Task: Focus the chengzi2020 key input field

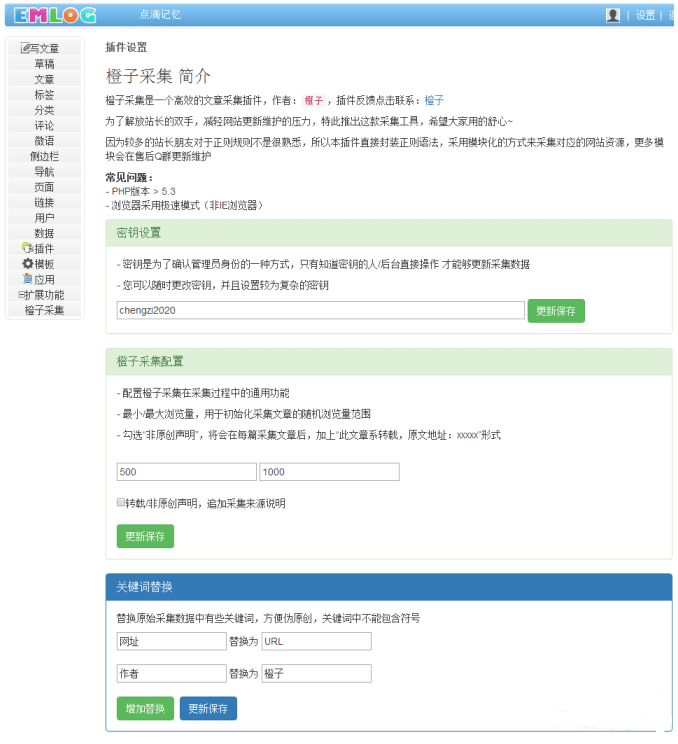Action: (320, 311)
